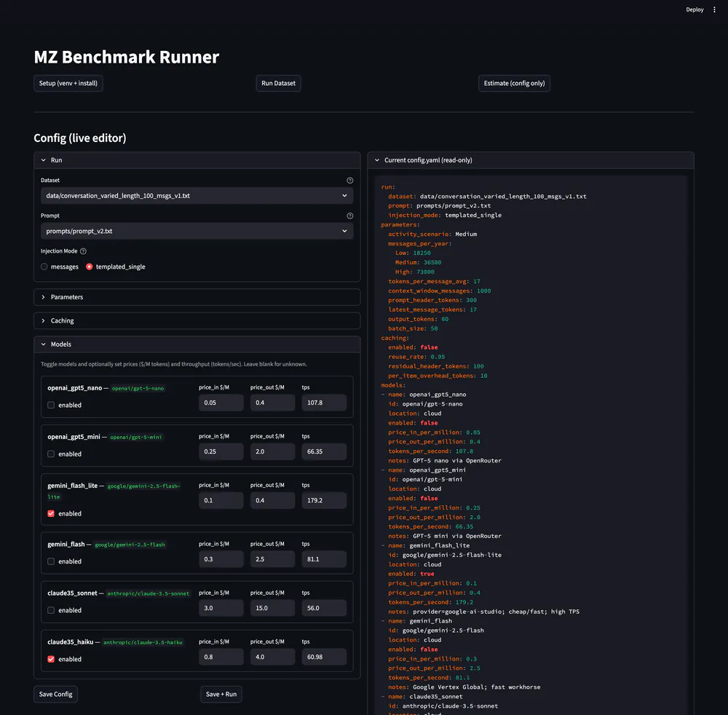728x715 pixels.
Task: Select the messages injection mode
Action: pos(43,266)
